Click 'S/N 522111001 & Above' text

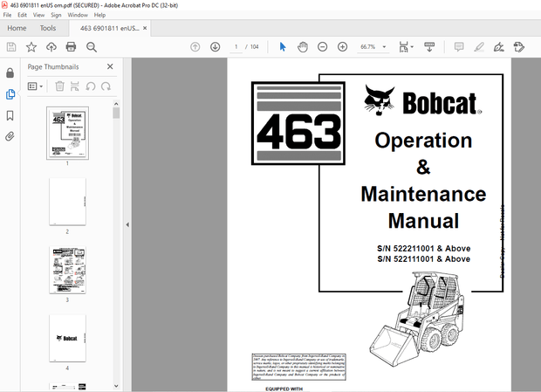(424, 258)
